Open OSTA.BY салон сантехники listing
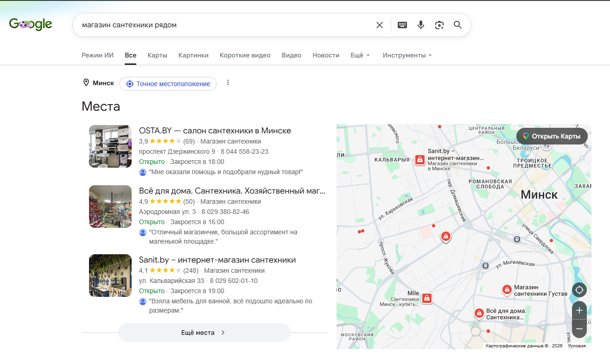The width and height of the screenshot is (610, 364). pos(215,131)
